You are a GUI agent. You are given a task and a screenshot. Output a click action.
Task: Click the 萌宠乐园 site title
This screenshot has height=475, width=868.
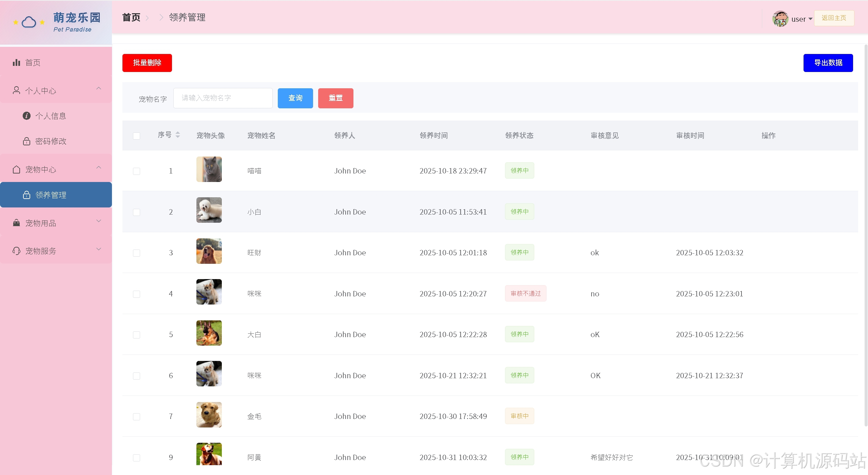click(x=77, y=18)
